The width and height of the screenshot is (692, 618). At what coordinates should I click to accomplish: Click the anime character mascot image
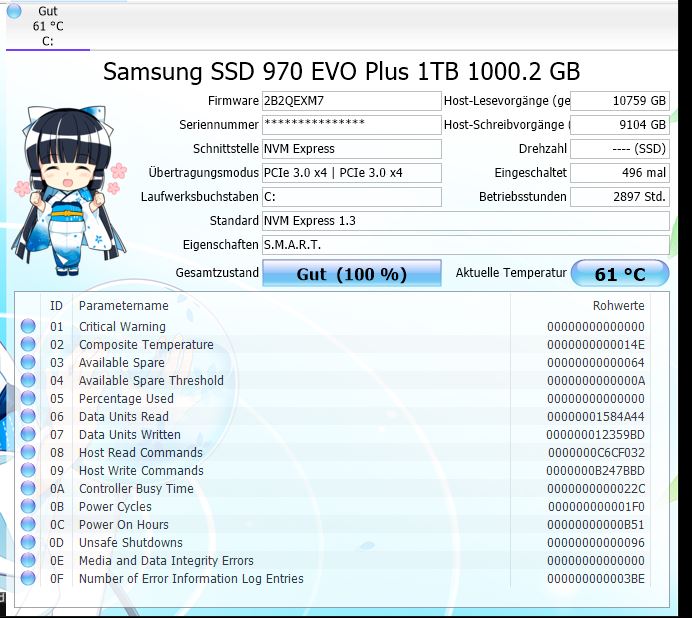pos(70,191)
